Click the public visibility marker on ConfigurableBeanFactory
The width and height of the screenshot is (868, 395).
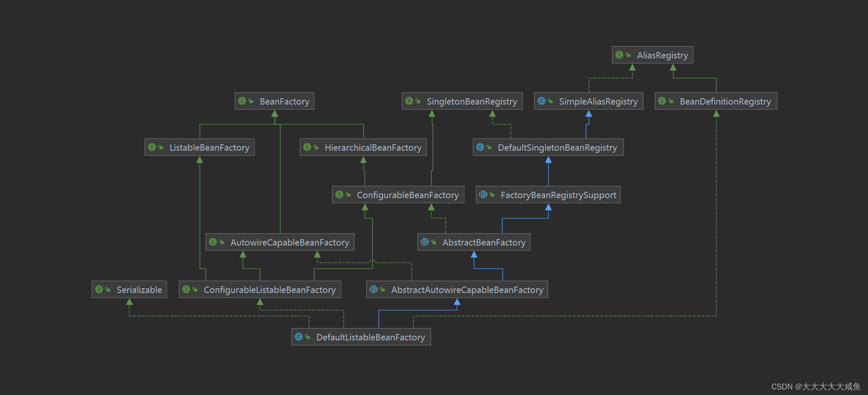coord(348,194)
